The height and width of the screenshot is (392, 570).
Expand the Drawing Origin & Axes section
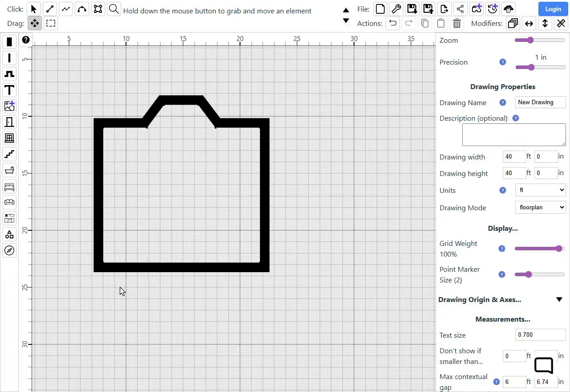(559, 300)
